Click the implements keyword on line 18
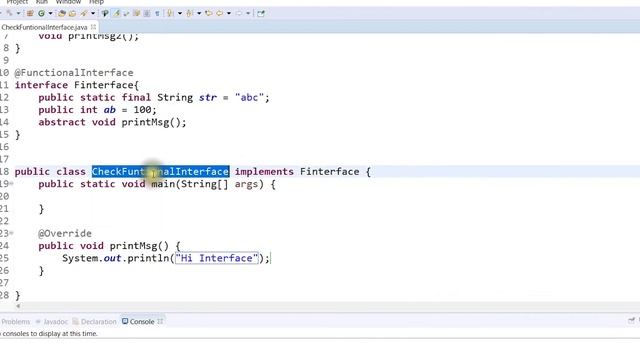The image size is (640, 360). (x=264, y=171)
